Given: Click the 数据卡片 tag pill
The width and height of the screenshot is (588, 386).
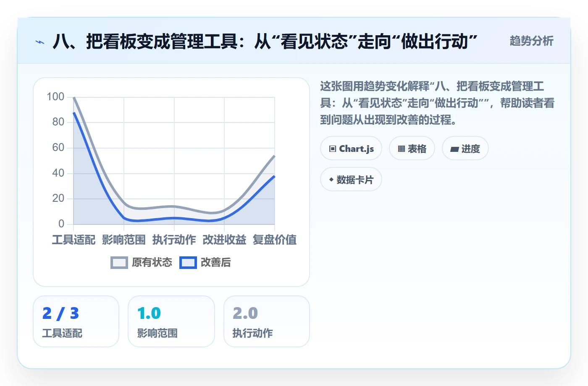Looking at the screenshot, I should click(351, 180).
